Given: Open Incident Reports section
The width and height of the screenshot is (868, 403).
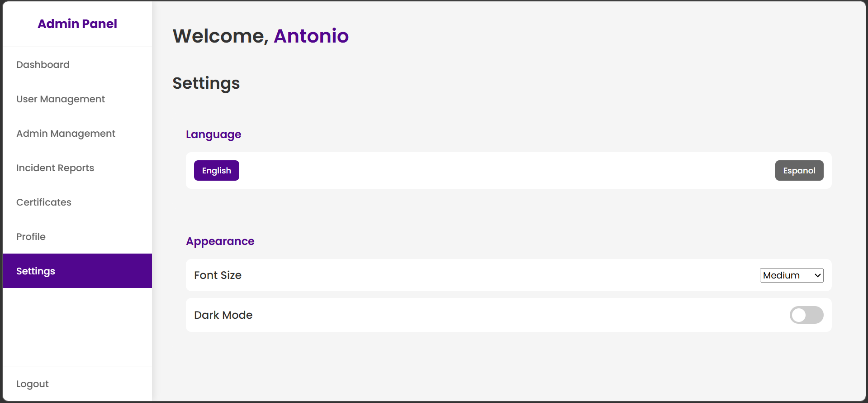Looking at the screenshot, I should pos(55,168).
